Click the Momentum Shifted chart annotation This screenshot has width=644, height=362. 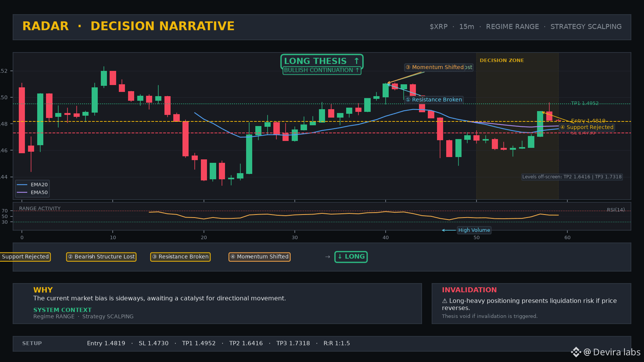pos(435,67)
